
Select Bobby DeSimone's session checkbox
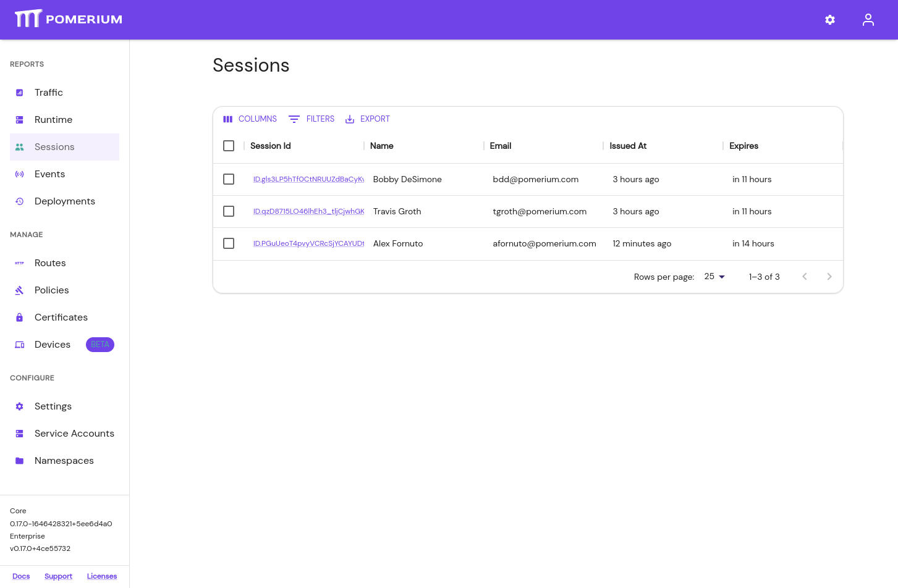[x=229, y=179]
